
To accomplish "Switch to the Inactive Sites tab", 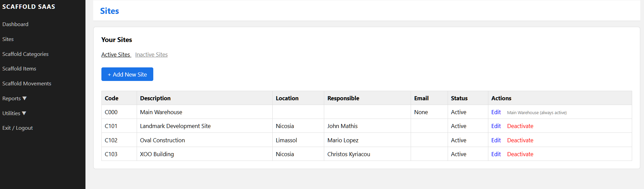I will pos(151,55).
